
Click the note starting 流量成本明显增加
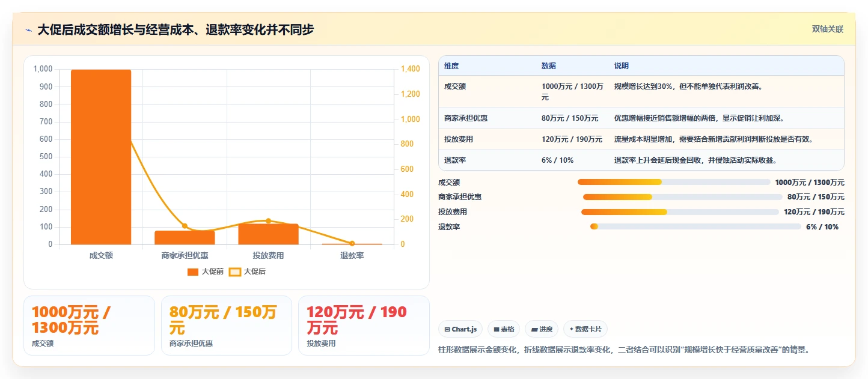pyautogui.click(x=714, y=139)
